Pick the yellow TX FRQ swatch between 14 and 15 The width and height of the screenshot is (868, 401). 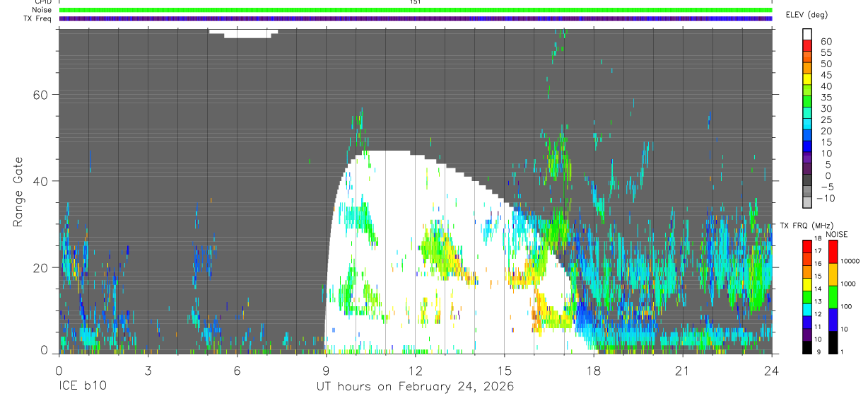tap(807, 284)
